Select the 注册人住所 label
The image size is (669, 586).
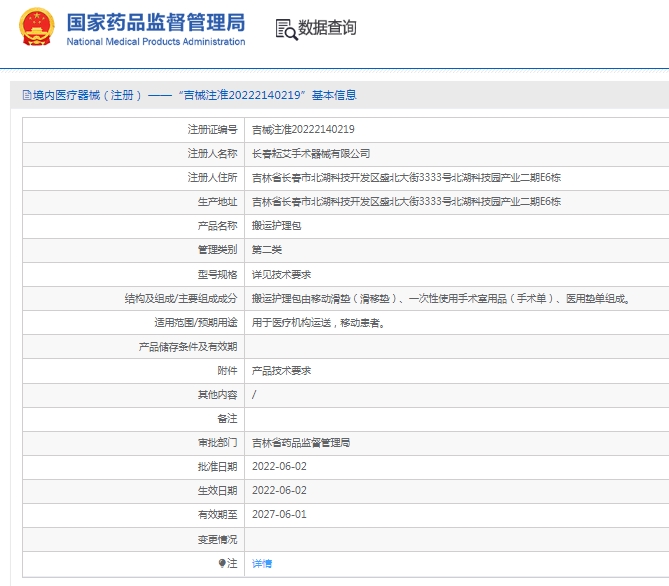pos(212,178)
